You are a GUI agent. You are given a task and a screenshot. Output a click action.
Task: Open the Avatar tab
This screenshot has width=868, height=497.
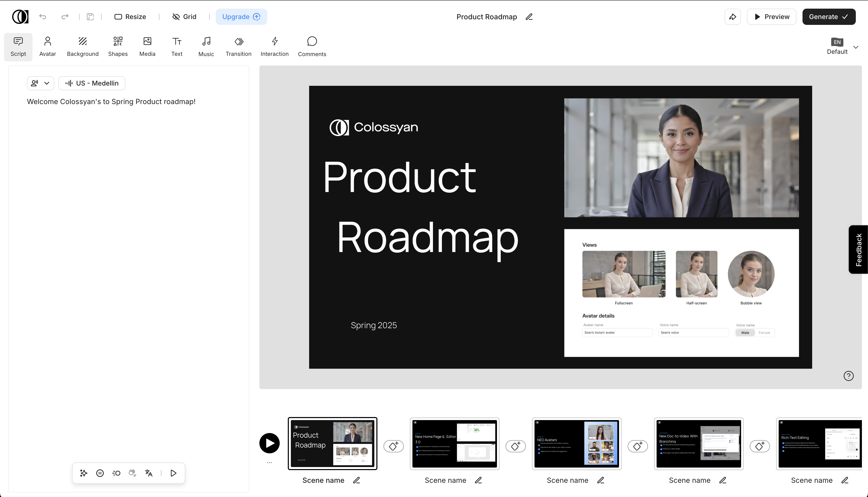(x=47, y=47)
